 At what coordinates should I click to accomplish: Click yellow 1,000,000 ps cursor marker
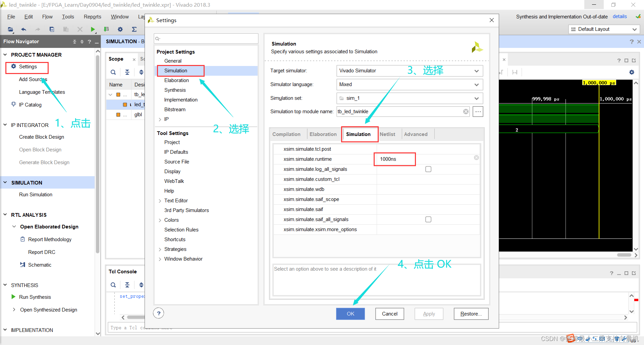(x=599, y=83)
